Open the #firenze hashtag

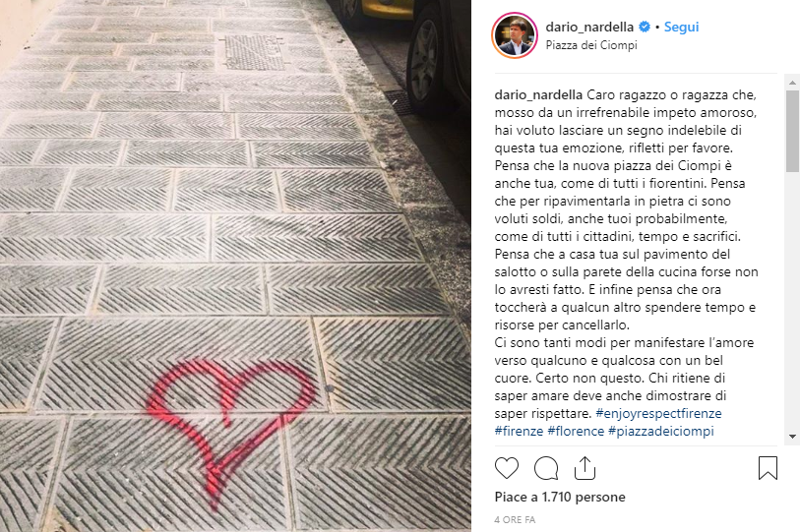coord(519,431)
